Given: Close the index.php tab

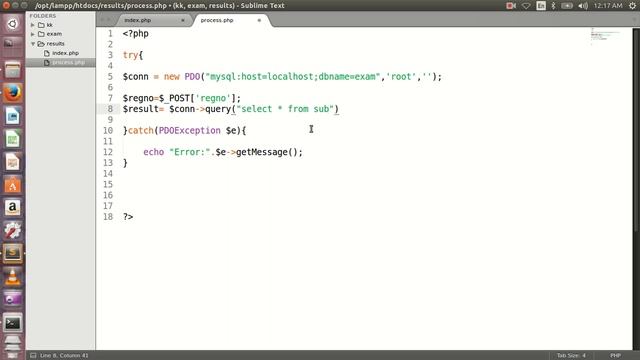Looking at the screenshot, I should click(183, 20).
